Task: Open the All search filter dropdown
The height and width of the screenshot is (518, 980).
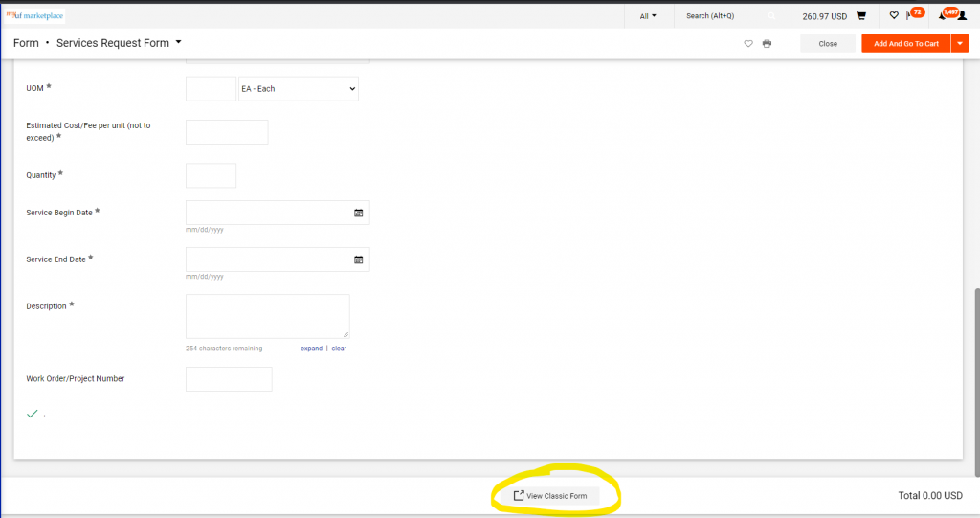Action: (x=648, y=15)
